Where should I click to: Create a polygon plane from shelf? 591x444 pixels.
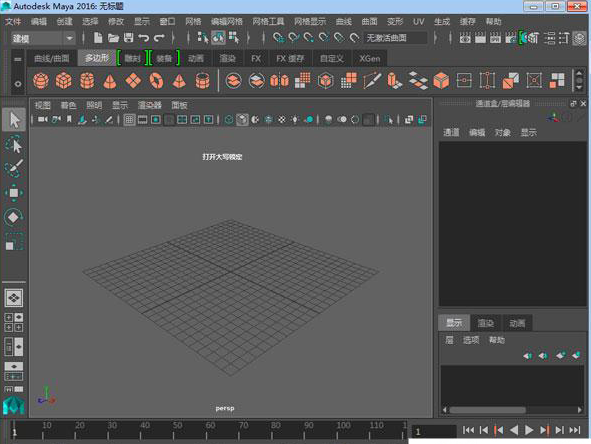[x=133, y=81]
